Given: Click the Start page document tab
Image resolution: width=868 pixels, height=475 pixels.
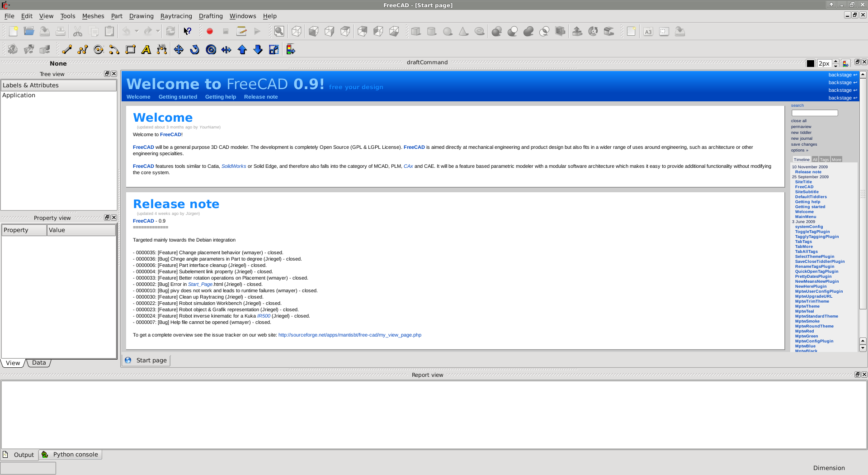Looking at the screenshot, I should pos(146,360).
